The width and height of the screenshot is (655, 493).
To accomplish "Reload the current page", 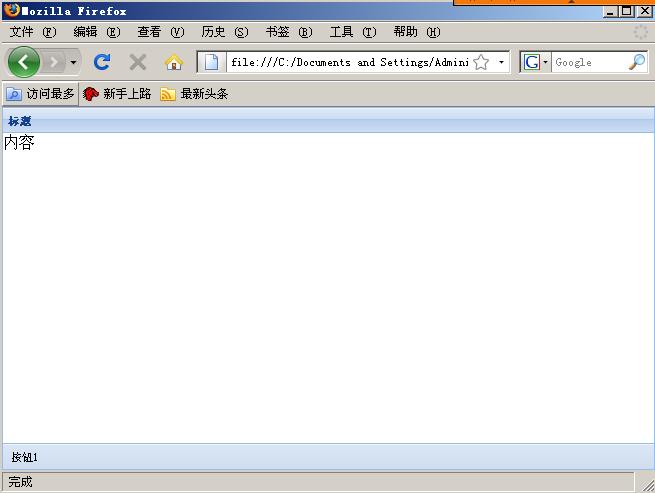I will (x=101, y=62).
